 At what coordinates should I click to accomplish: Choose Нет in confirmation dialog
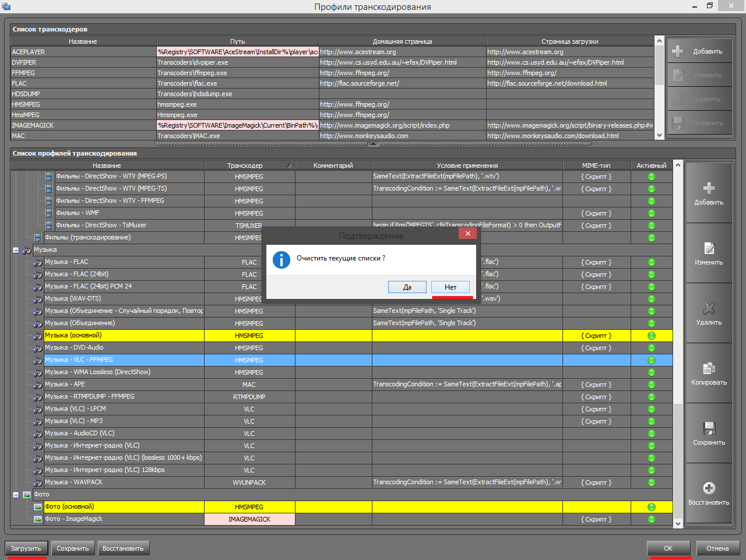pos(450,287)
